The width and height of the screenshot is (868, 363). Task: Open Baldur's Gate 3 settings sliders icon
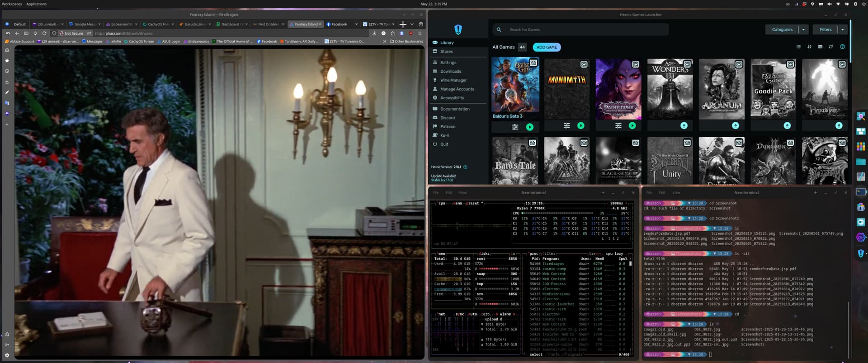pos(515,127)
